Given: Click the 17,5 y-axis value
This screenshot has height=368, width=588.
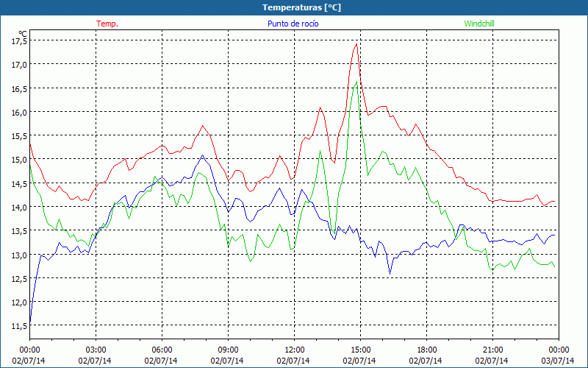Looking at the screenshot, I should [19, 41].
